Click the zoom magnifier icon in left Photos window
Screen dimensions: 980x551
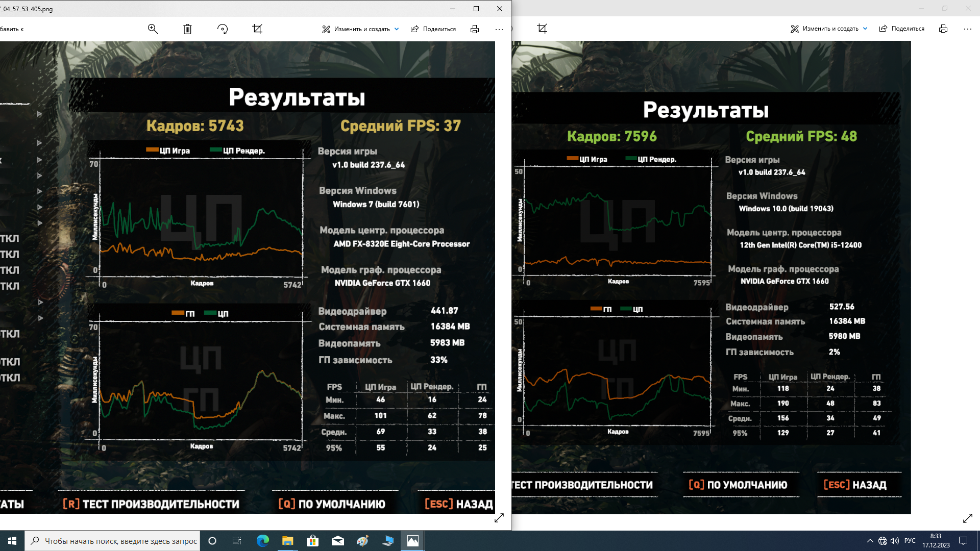coord(153,29)
